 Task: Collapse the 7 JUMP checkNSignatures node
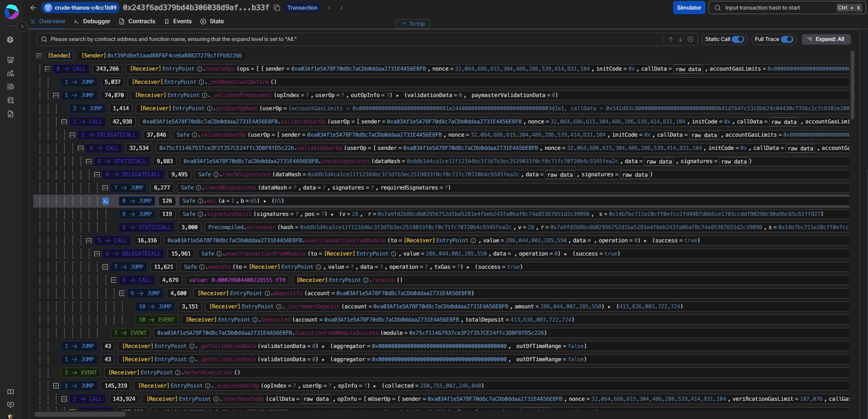coord(105,188)
